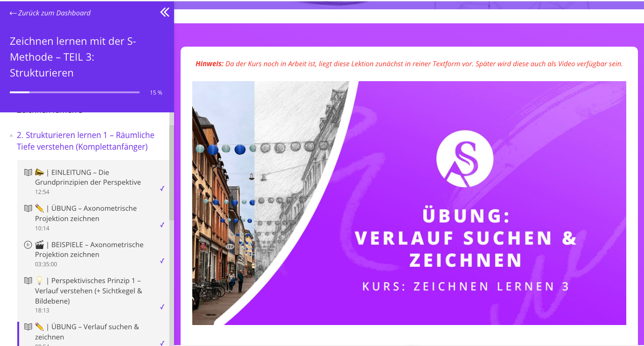Screen dimensions: 644x346
Task: Click book icon beside ÜBUNG Verlauf suchen
Action: coord(28,327)
